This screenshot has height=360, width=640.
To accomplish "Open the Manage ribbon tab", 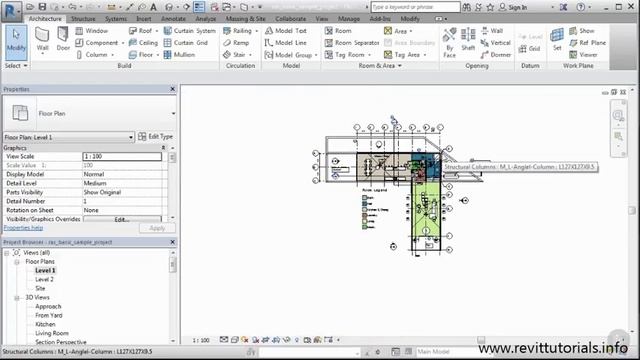I will point(349,19).
